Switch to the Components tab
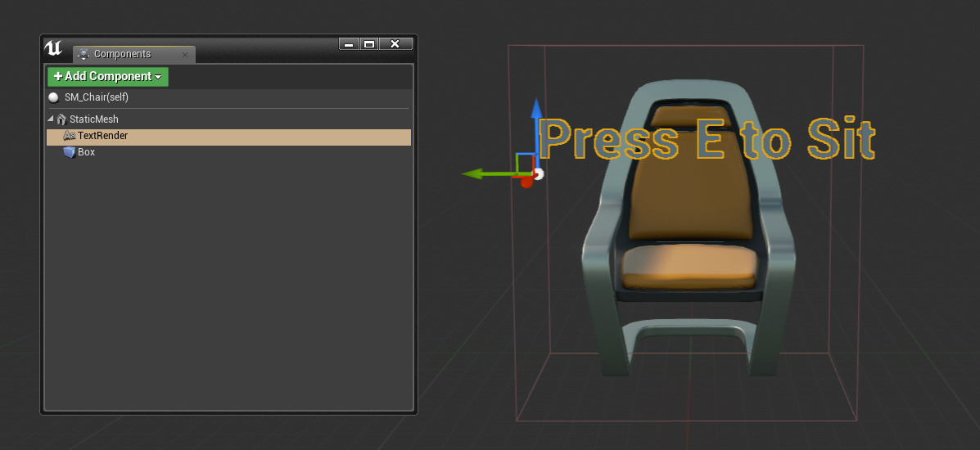The image size is (980, 450). (133, 54)
